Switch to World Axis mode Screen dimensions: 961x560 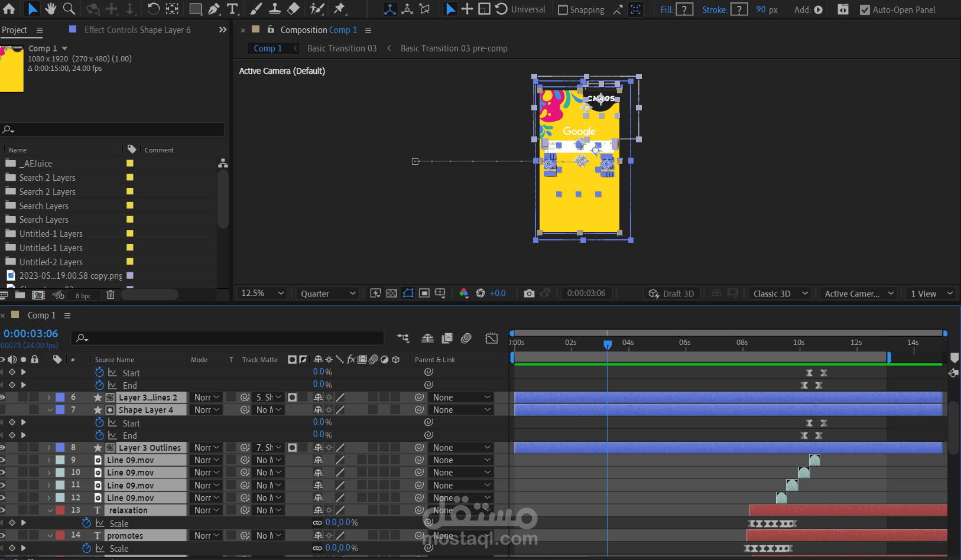[407, 9]
